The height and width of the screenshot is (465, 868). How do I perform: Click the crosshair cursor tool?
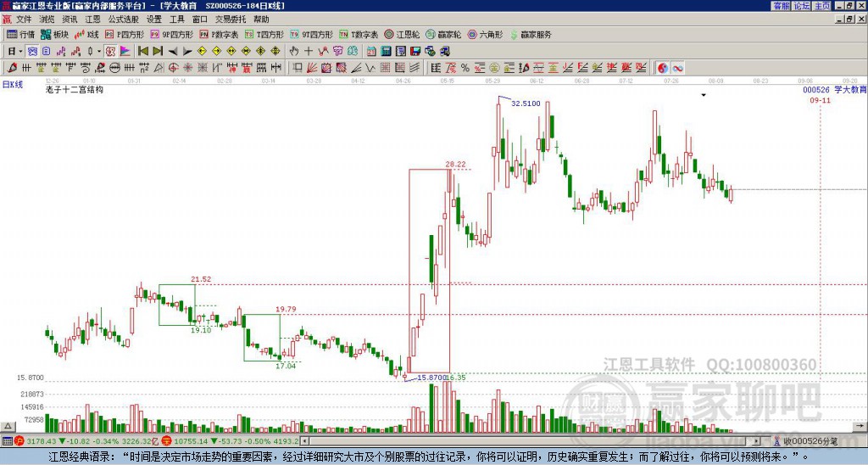point(309,52)
